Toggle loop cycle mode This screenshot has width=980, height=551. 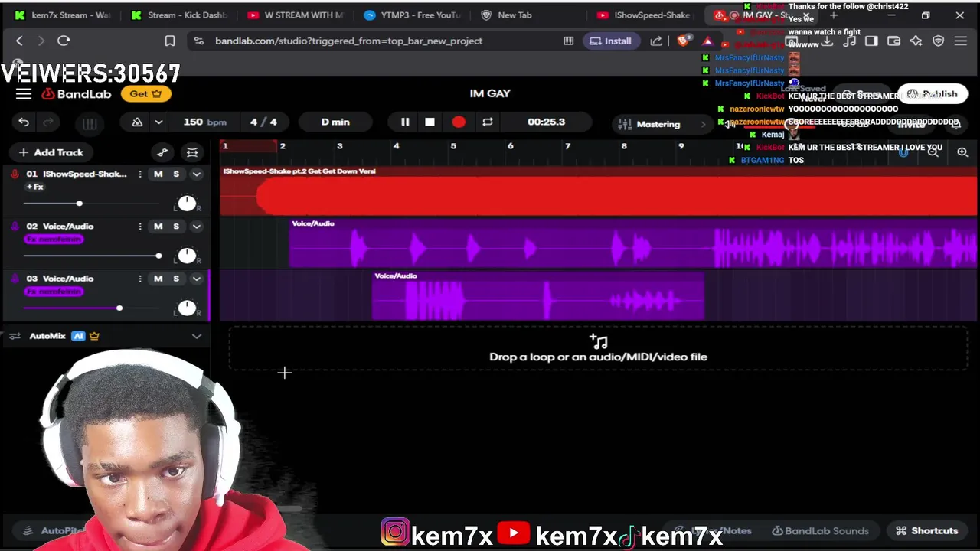(x=487, y=122)
